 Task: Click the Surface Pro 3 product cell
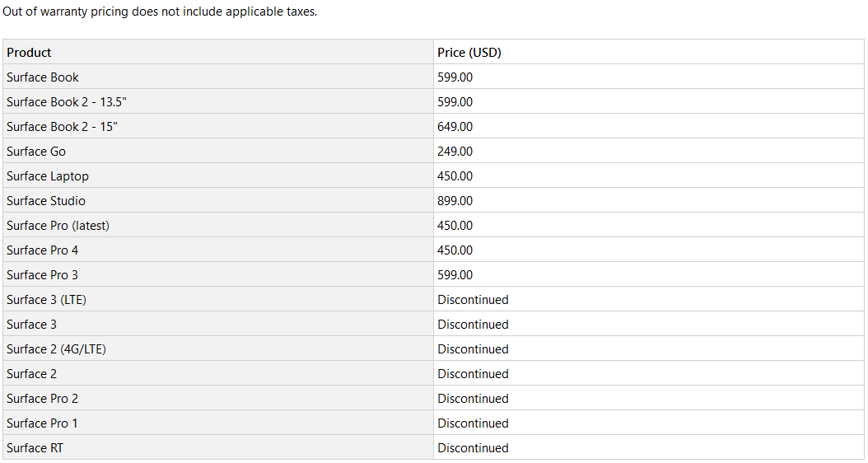click(218, 274)
